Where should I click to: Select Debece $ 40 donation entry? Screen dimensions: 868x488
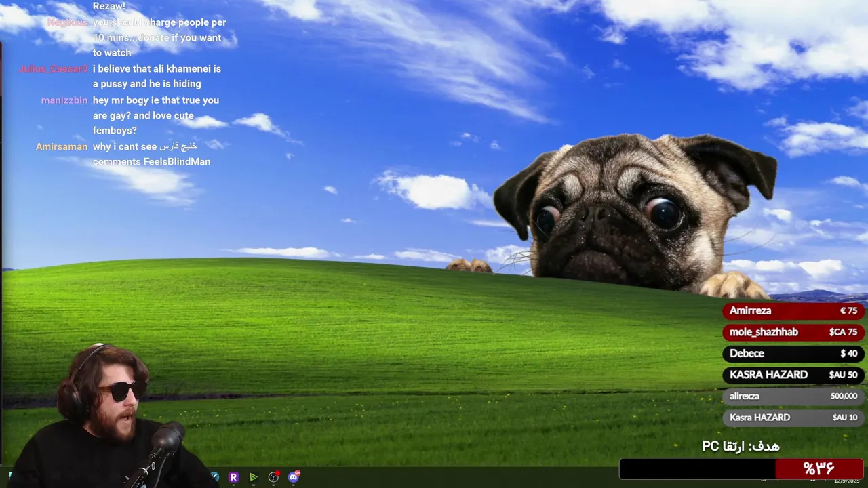(x=793, y=353)
